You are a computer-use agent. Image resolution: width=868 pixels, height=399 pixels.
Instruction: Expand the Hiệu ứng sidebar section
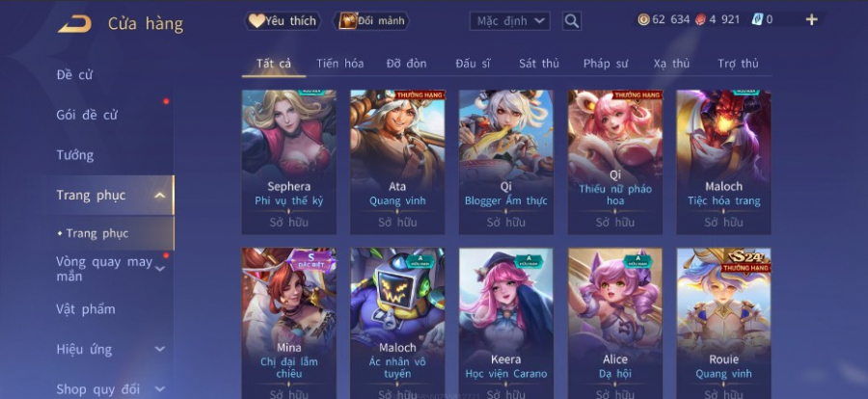(159, 349)
